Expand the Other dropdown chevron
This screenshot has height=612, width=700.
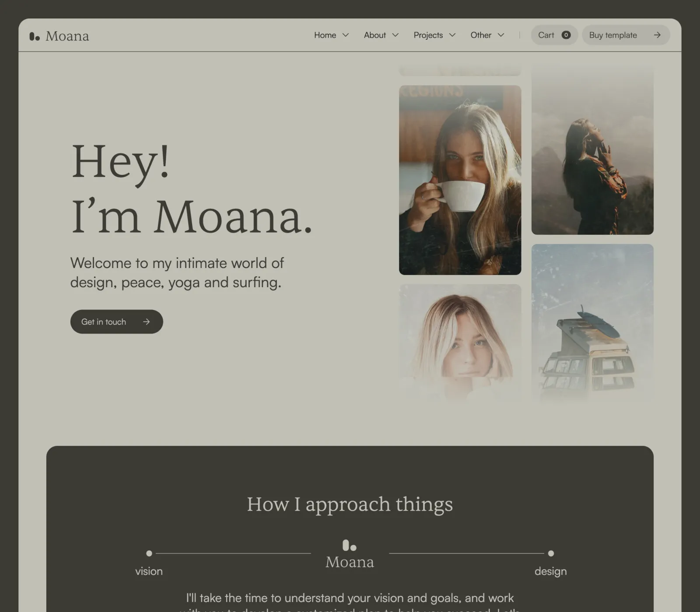click(x=501, y=35)
